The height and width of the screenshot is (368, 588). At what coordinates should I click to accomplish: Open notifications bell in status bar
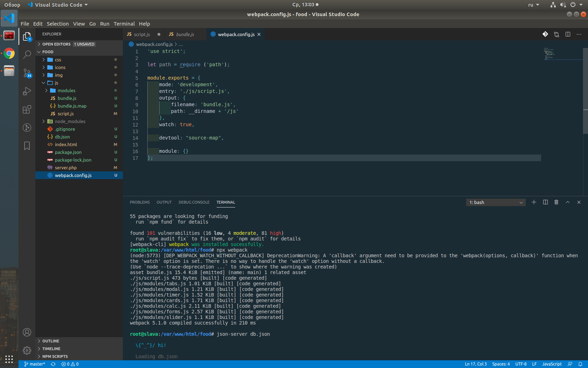click(580, 364)
